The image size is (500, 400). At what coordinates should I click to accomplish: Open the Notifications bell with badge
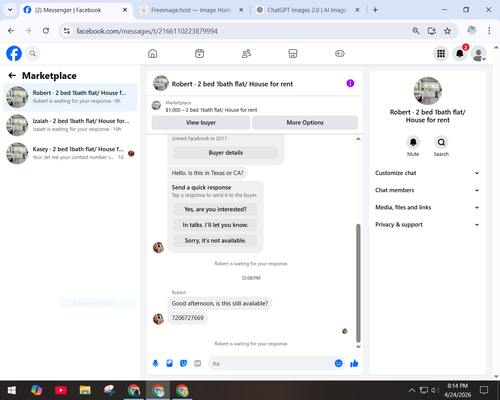[460, 53]
